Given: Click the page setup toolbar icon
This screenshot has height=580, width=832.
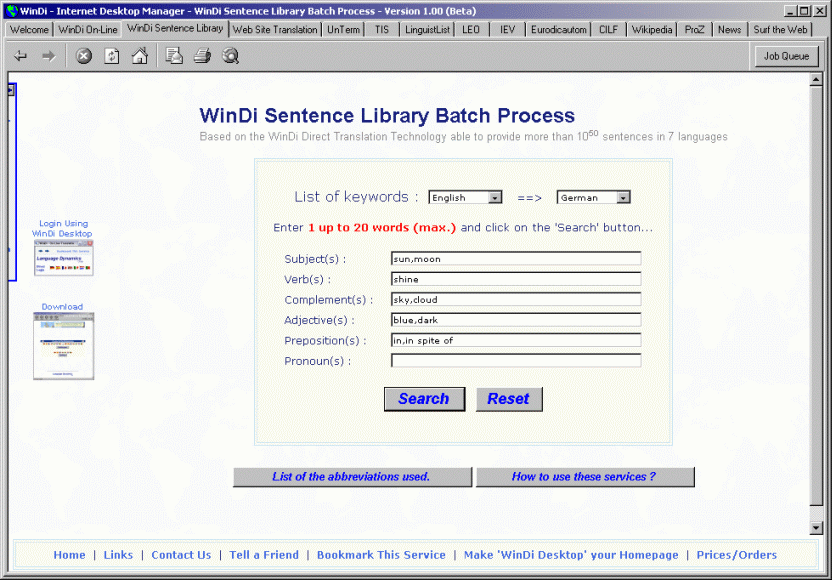Looking at the screenshot, I should point(174,56).
